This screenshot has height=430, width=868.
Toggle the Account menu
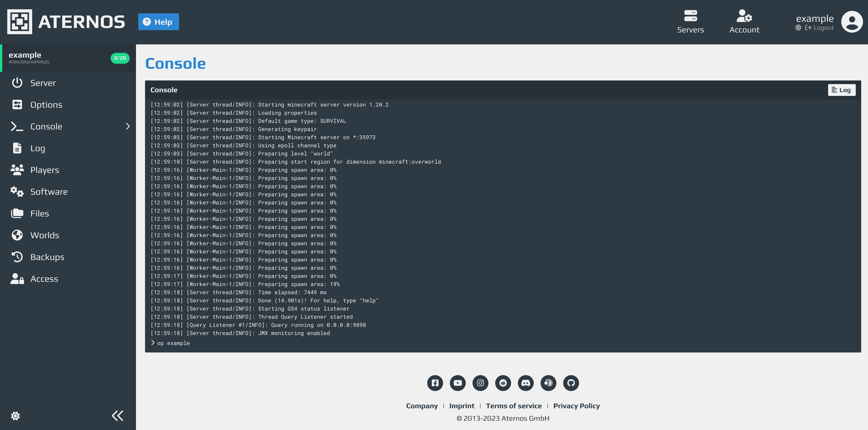tap(744, 22)
